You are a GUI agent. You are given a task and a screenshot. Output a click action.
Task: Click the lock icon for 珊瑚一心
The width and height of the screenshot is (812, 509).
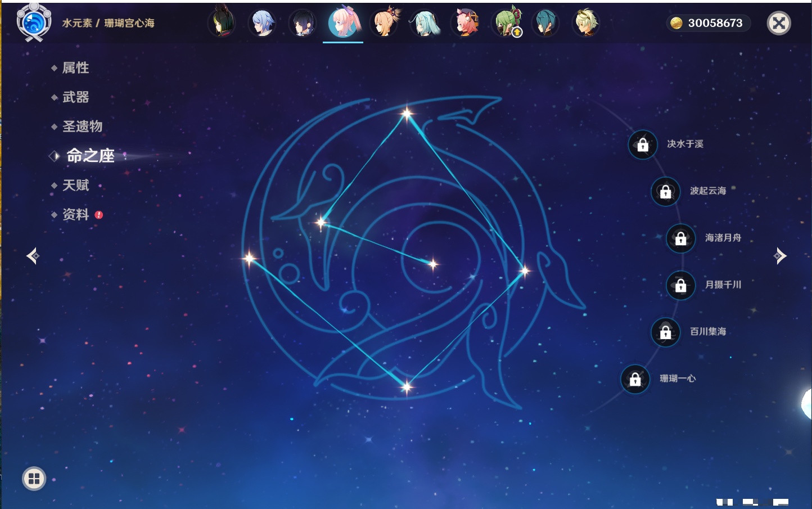click(635, 379)
